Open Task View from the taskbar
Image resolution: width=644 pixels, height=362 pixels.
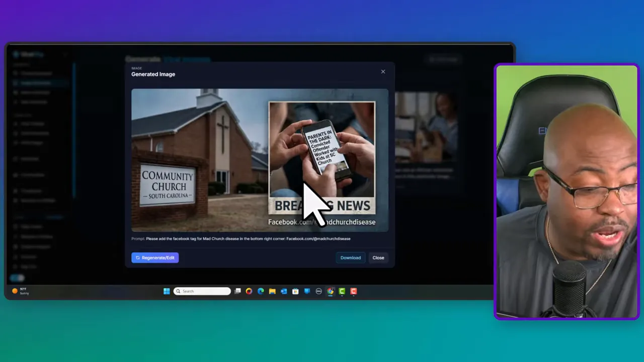coord(237,291)
